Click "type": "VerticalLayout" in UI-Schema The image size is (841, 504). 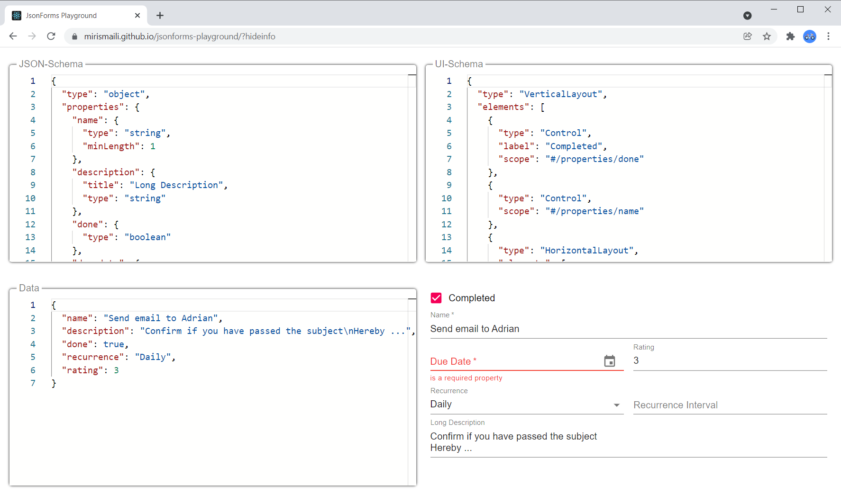542,94
